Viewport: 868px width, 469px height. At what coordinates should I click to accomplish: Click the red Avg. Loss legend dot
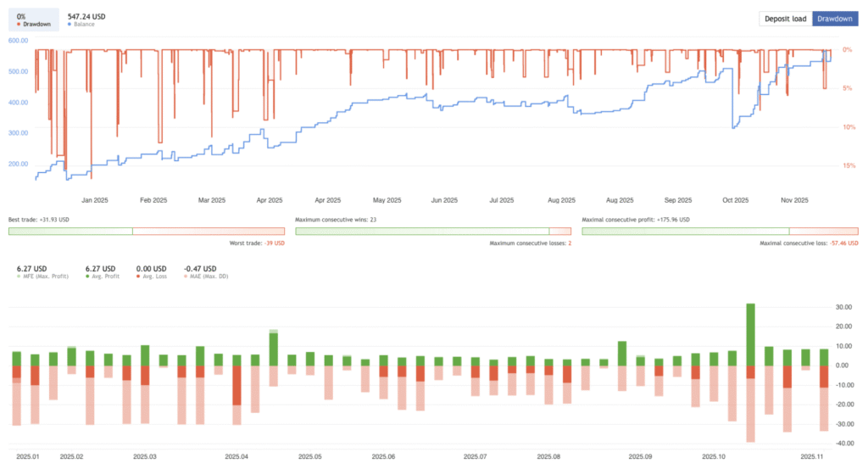[x=139, y=277]
